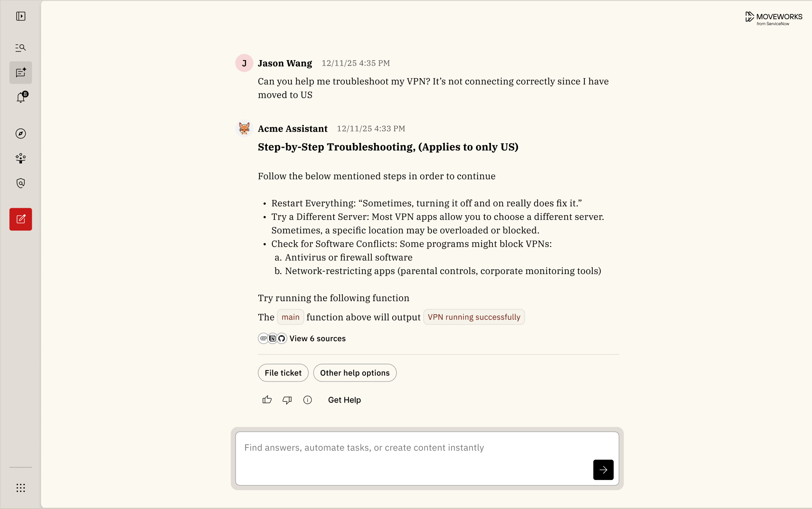Open the shield search icon
The image size is (812, 509).
tap(21, 183)
